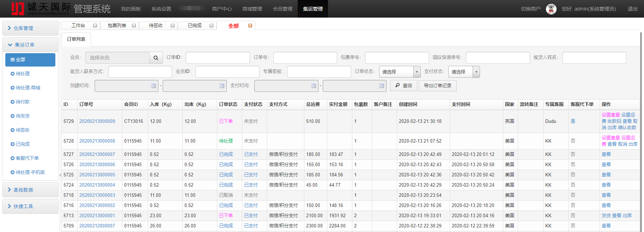The height and width of the screenshot is (232, 644).
Task: Open calendar for 创建时间 end date
Action: [222, 86]
